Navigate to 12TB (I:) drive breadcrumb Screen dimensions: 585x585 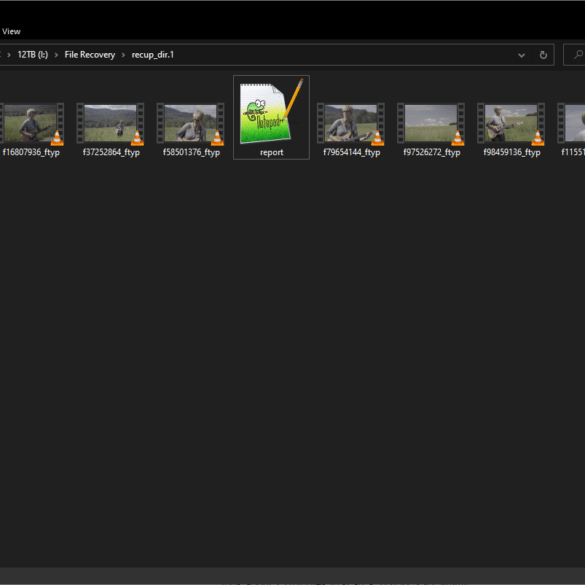click(33, 55)
